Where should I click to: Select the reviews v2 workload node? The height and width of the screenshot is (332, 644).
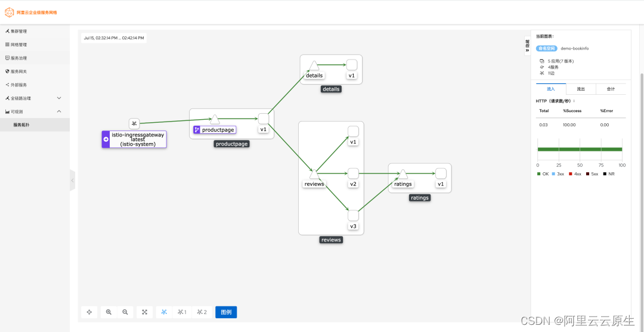tap(353, 173)
